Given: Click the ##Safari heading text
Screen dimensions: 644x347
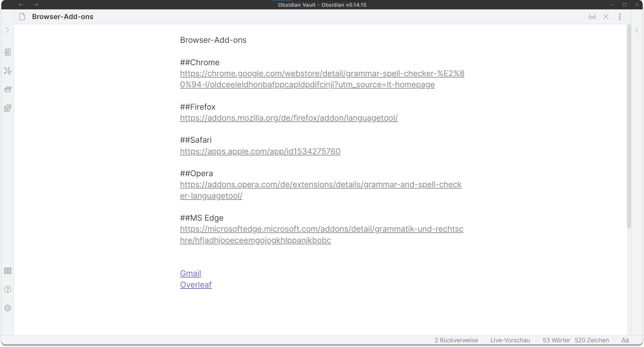Looking at the screenshot, I should [196, 140].
